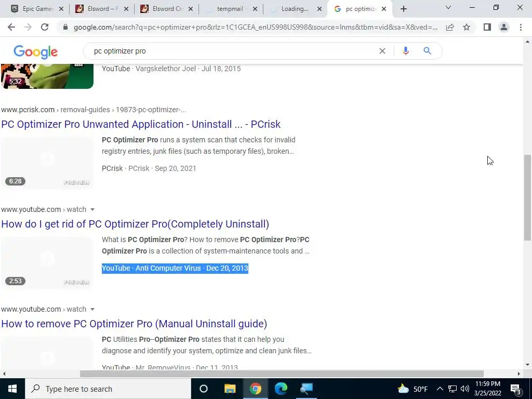Image resolution: width=532 pixels, height=399 pixels.
Task: Click the scroll left arrow at page bottom
Action: pos(4,374)
